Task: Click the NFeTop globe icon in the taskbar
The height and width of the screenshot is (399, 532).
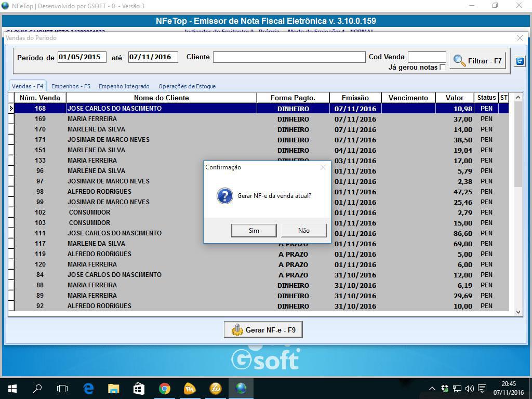Action: pos(241,389)
